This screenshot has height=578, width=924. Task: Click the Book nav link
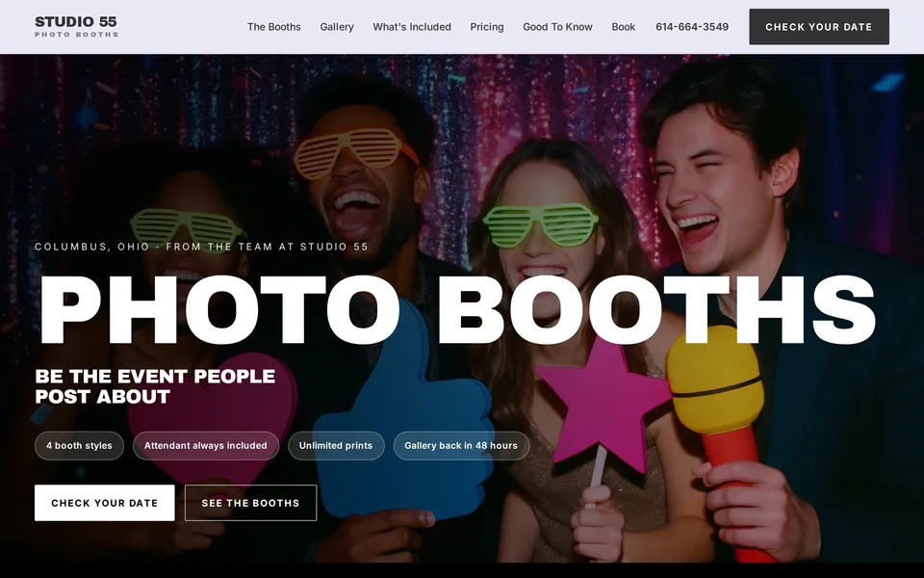point(624,27)
